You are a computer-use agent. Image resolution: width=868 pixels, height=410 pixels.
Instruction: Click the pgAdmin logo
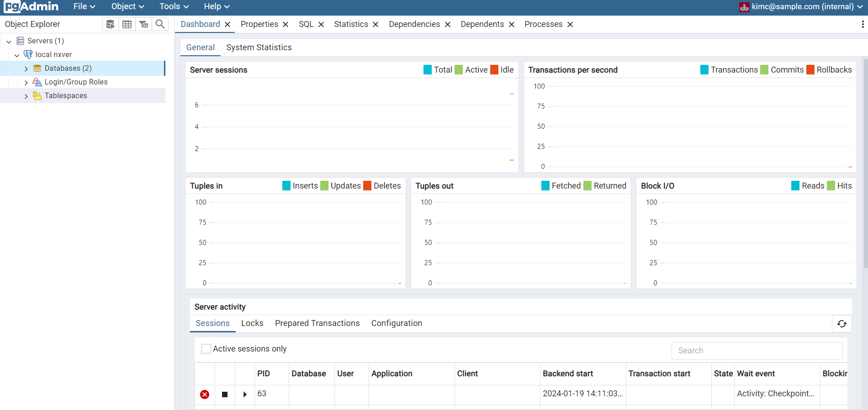tap(31, 6)
